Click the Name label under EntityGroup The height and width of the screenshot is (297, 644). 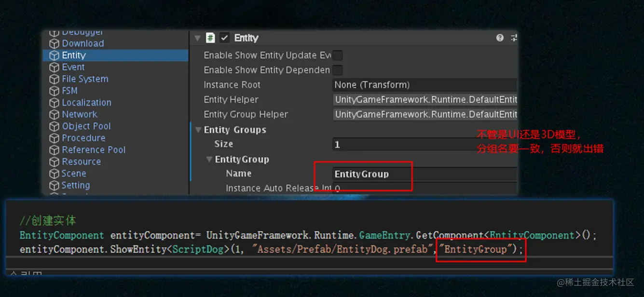[239, 173]
